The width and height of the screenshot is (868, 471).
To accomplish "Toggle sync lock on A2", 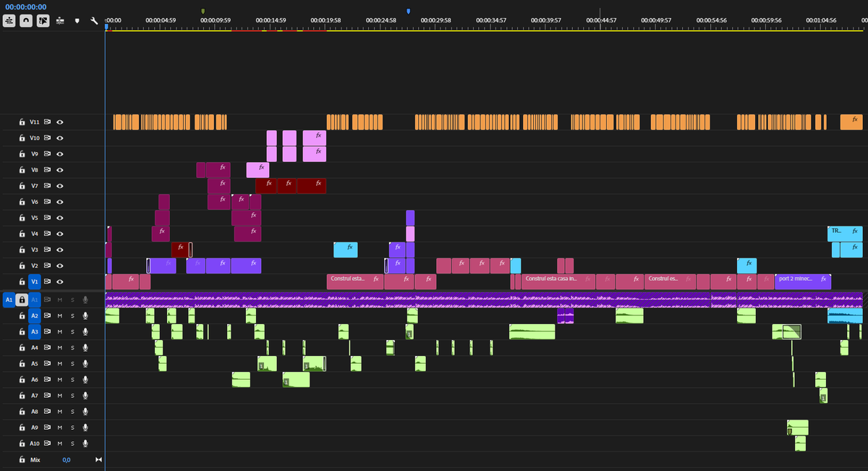I will (47, 315).
